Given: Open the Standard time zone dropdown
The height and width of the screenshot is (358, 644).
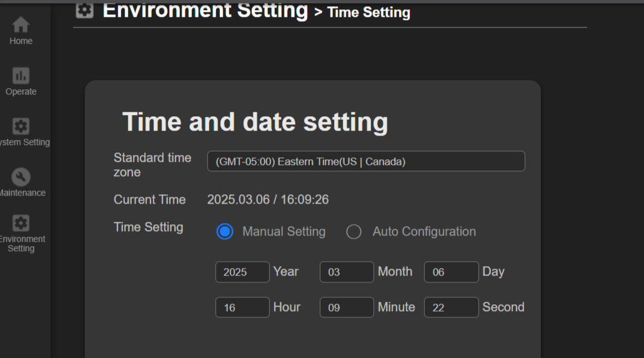Looking at the screenshot, I should click(366, 161).
